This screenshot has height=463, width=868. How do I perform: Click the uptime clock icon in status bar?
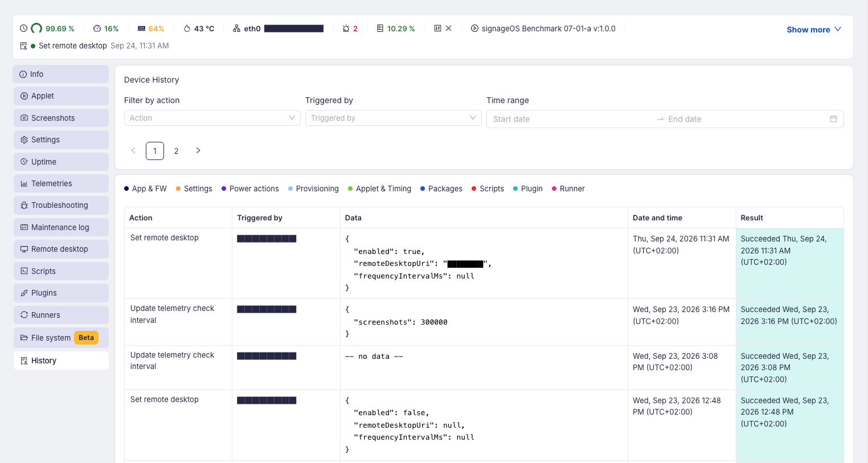coord(23,28)
